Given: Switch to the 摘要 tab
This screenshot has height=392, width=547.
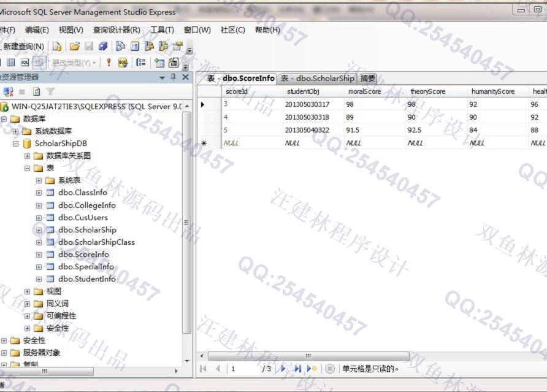Looking at the screenshot, I should pos(368,78).
